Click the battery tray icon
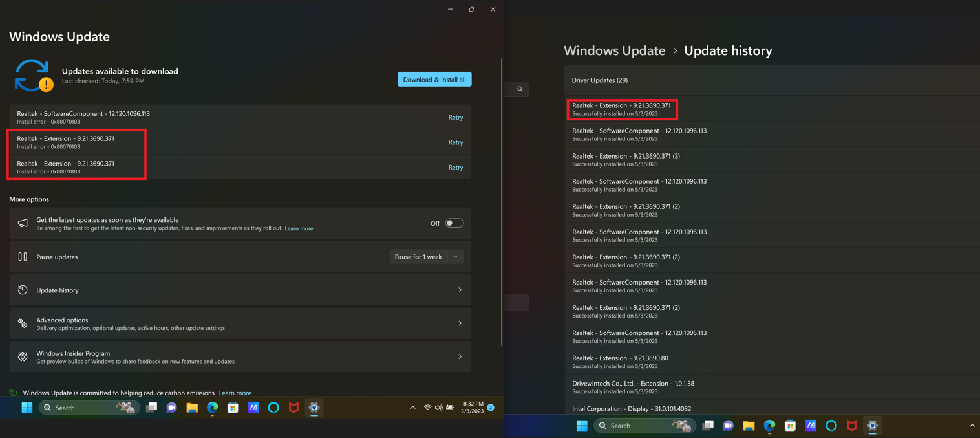The width and height of the screenshot is (980, 438). click(450, 408)
